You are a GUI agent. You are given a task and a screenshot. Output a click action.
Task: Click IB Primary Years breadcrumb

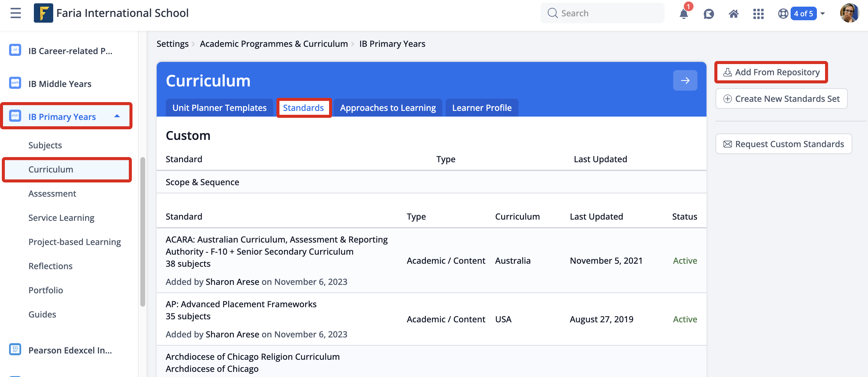click(x=392, y=44)
